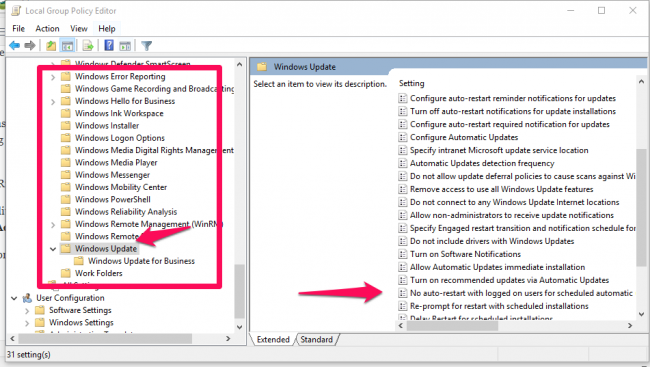Screen dimensions: 650x367
Task: Click the policy icon beside Configure Automatic Updates
Action: [402, 137]
